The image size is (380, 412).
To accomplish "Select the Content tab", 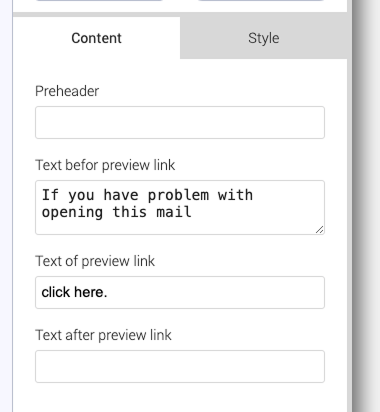I will pyautogui.click(x=97, y=38).
